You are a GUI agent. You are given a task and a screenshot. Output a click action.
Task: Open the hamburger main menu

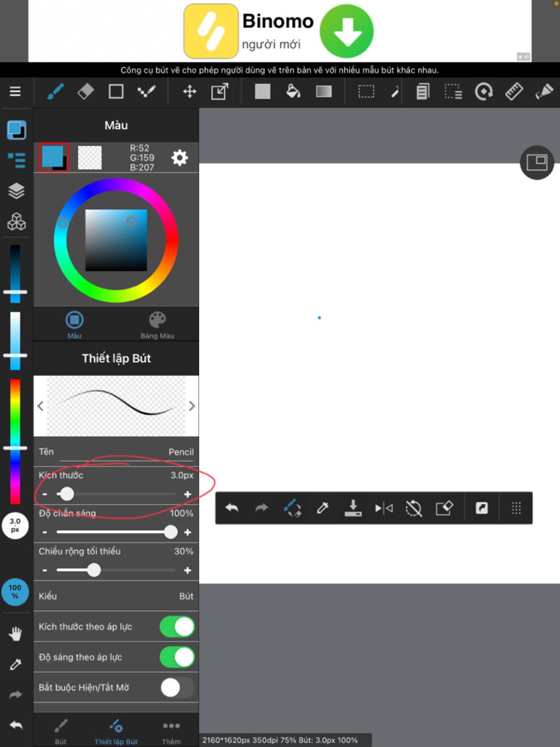tap(15, 91)
